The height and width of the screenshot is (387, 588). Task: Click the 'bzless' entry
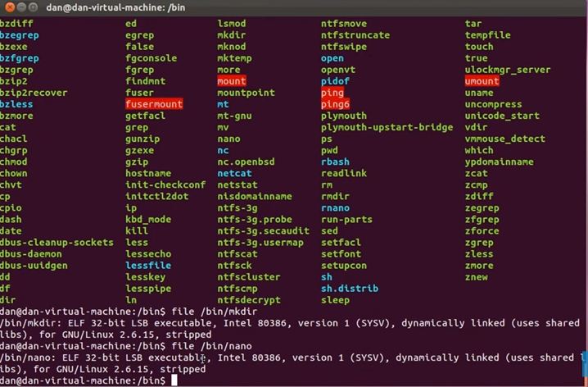(16, 104)
